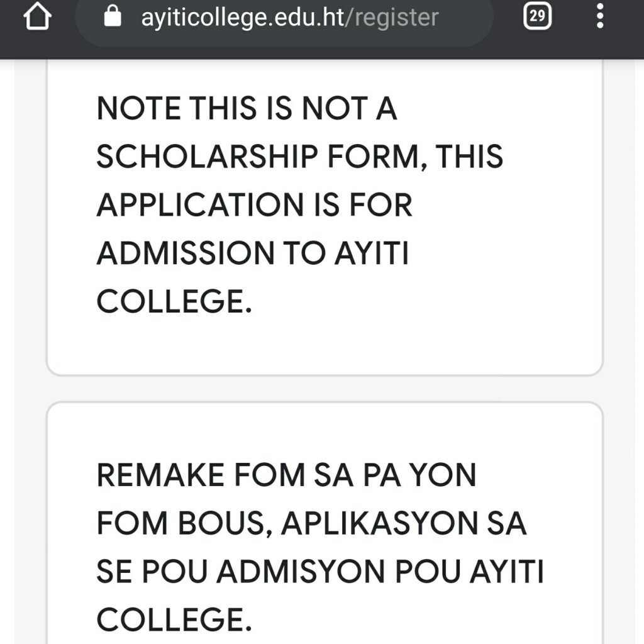
Task: Click "COLLEGE." in the Creole note
Action: click(174, 620)
